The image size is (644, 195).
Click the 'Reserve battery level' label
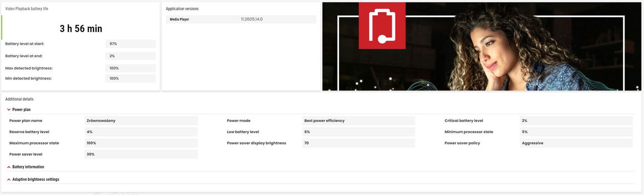[29, 132]
